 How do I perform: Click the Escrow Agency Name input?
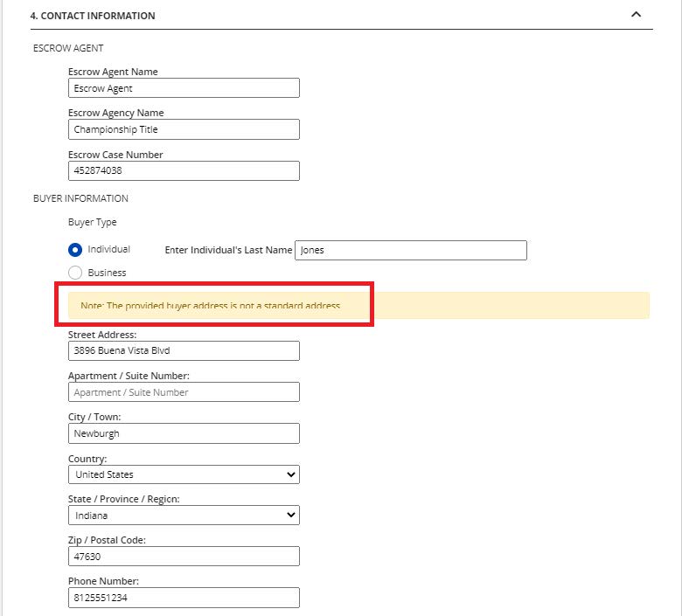click(x=184, y=129)
